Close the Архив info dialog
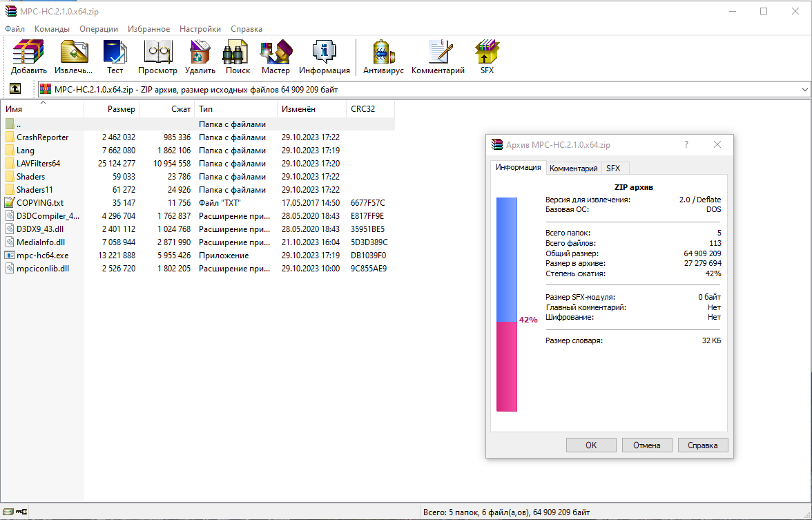This screenshot has height=520, width=812. [717, 144]
